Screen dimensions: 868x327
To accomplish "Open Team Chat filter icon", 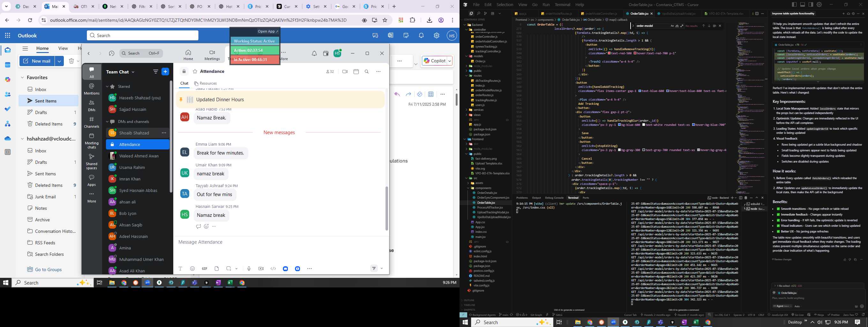I will [155, 72].
